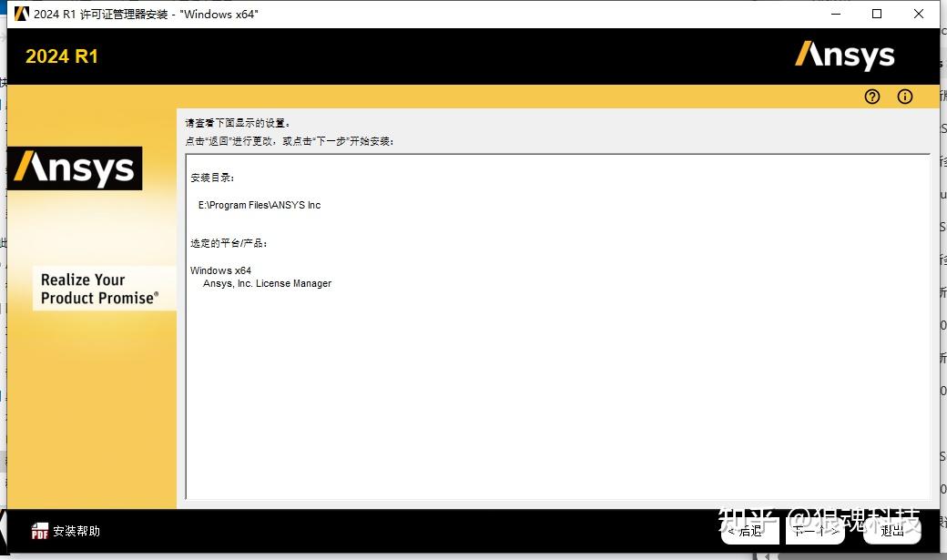The image size is (947, 560).
Task: Open the PDF installation help guide icon
Action: point(40,531)
